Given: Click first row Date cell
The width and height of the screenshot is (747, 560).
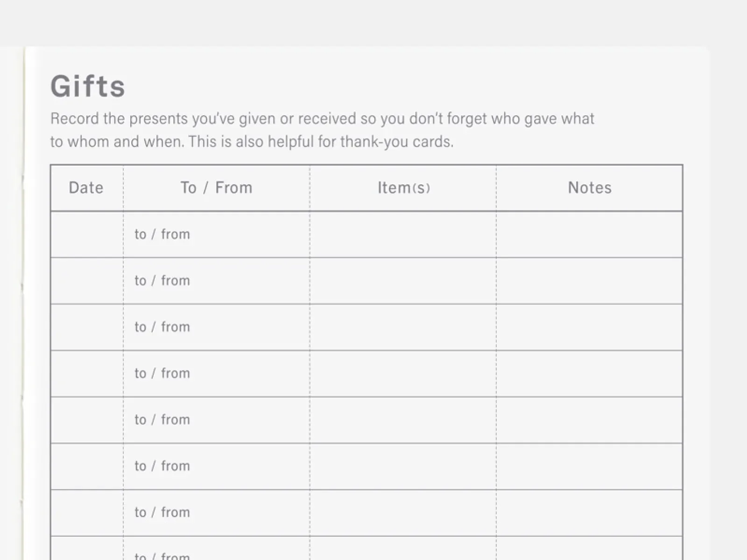Looking at the screenshot, I should [x=87, y=234].
